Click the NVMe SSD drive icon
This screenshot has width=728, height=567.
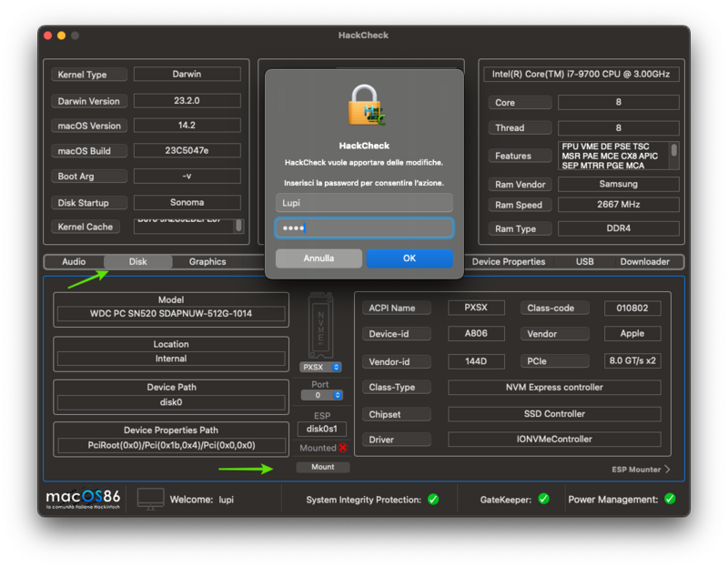321,326
